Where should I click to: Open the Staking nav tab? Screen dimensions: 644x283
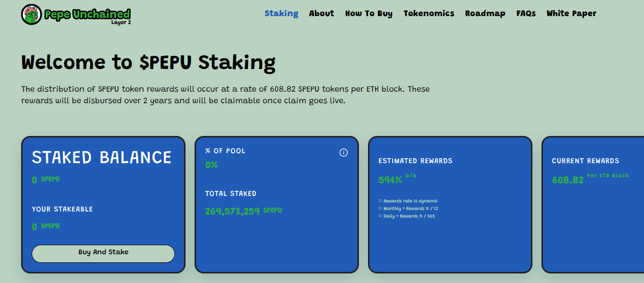(281, 14)
